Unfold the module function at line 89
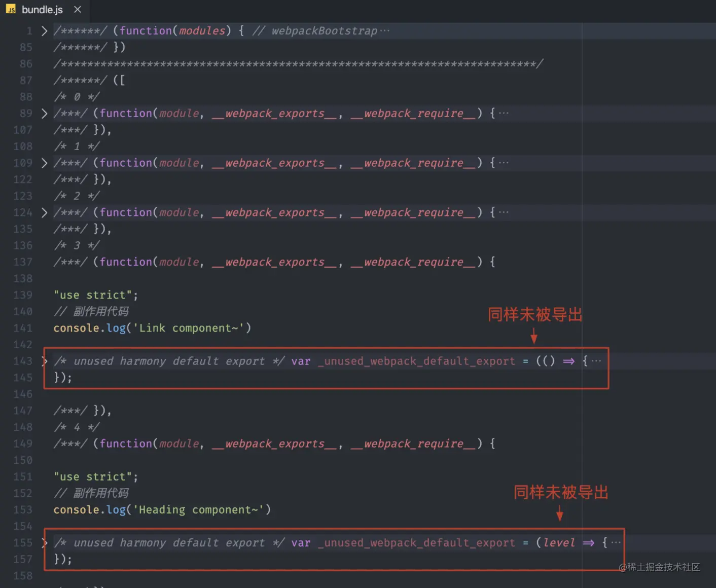716x588 pixels. (x=44, y=114)
